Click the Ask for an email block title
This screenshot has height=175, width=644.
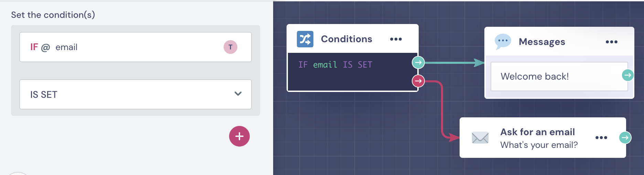[x=537, y=132]
